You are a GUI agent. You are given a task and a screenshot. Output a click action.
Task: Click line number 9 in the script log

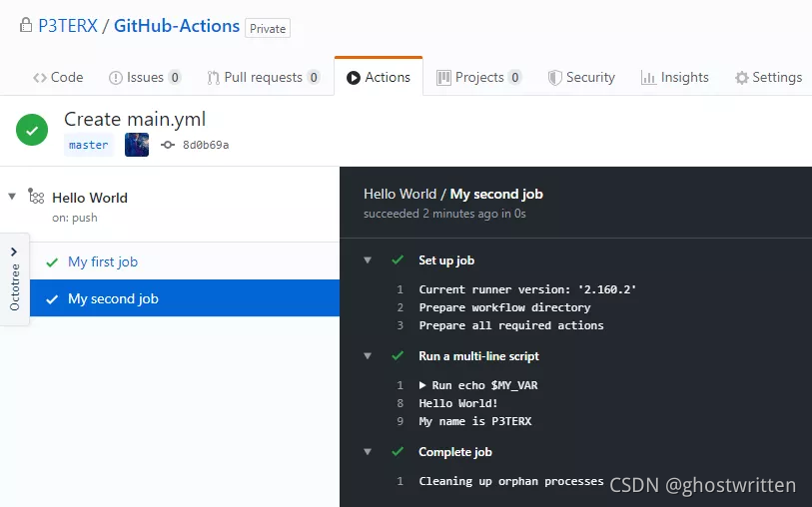[400, 421]
